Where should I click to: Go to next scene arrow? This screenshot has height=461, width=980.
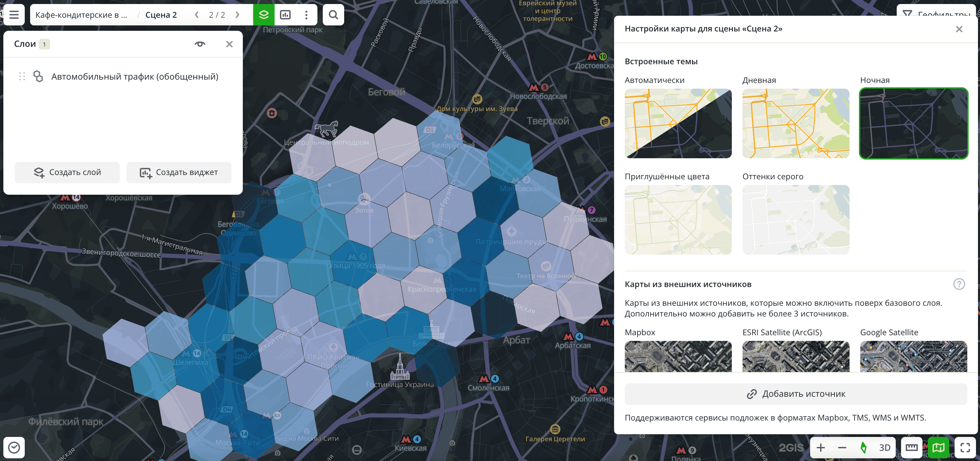(237, 15)
